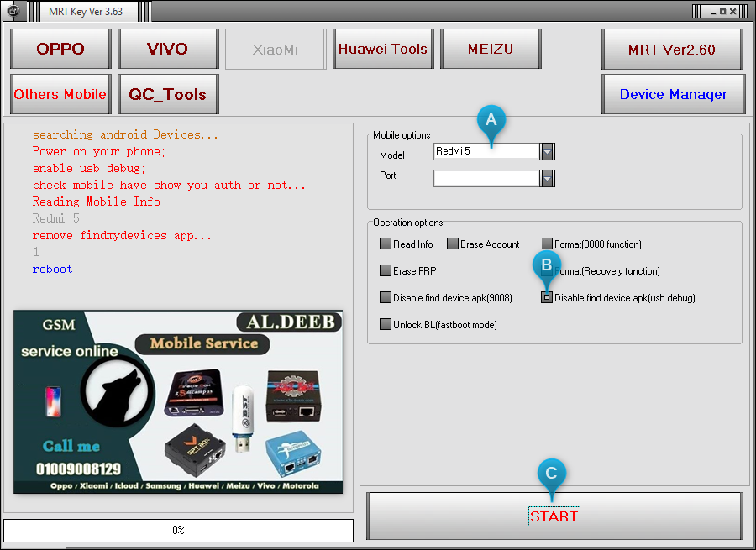
Task: Click 'Power on your phone;' log line
Action: tap(99, 152)
